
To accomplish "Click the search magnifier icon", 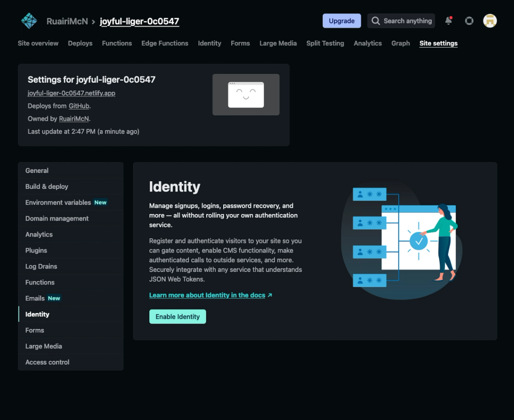I will pyautogui.click(x=376, y=21).
